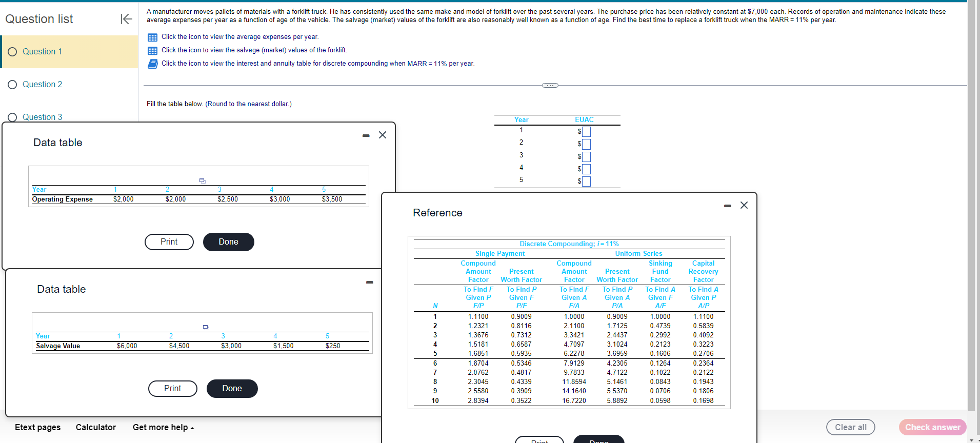Viewport: 980px width, 443px height.
Task: Collapse the Question list panel
Action: tap(126, 19)
